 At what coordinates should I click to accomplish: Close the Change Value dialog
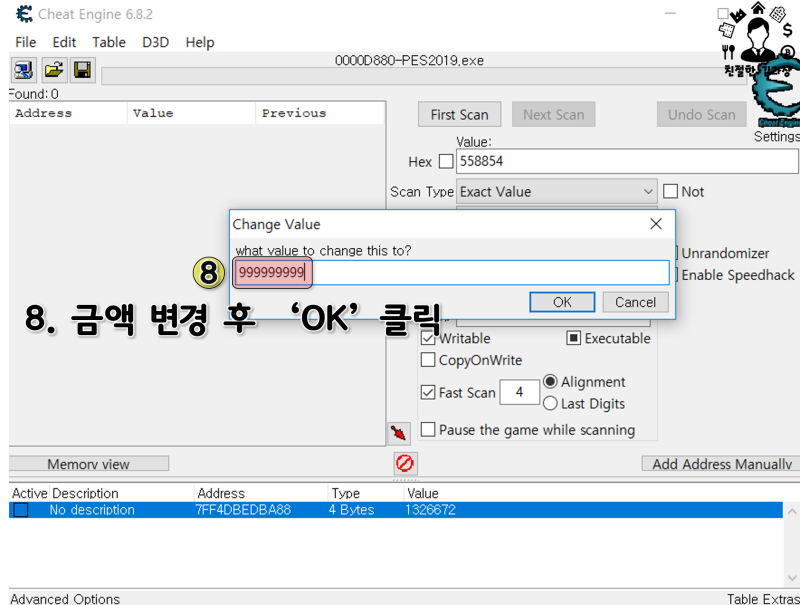pos(656,224)
